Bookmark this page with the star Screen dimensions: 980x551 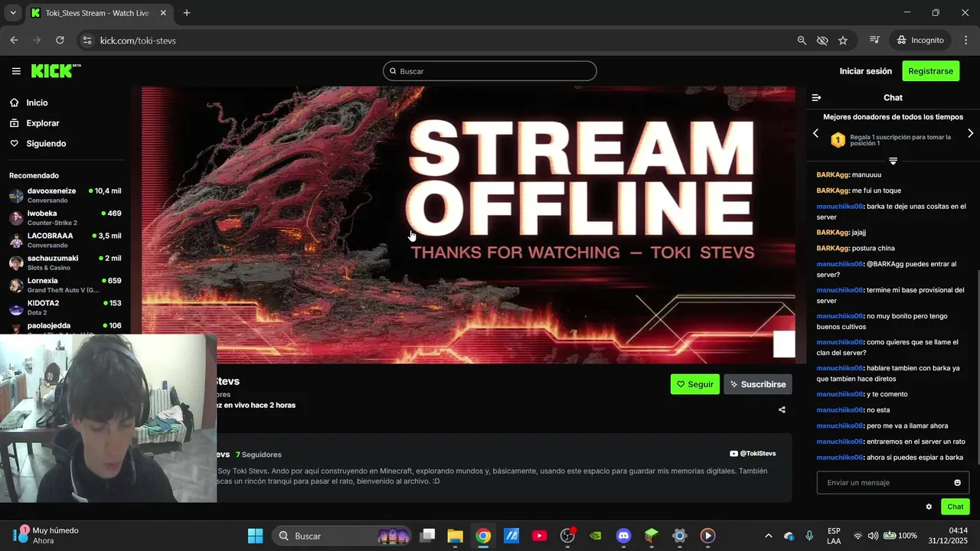click(x=843, y=40)
